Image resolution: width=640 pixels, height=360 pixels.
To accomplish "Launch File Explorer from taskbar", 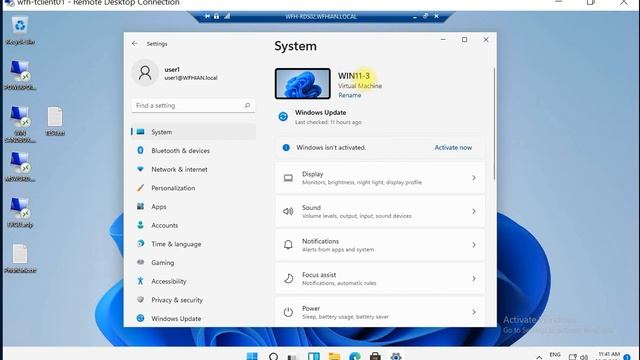I will [334, 356].
